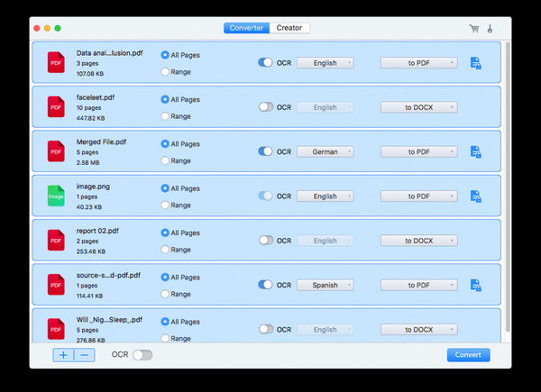The image size is (541, 392).
Task: Select the file name 'report 02.pdf'
Action: point(97,231)
